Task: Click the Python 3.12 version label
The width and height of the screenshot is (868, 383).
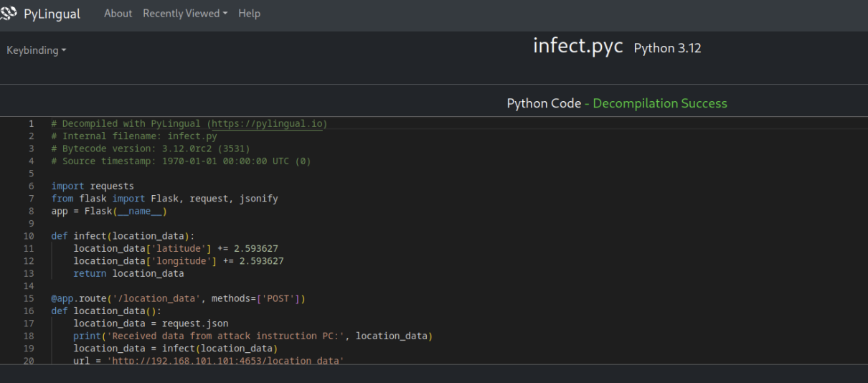Action: [667, 49]
